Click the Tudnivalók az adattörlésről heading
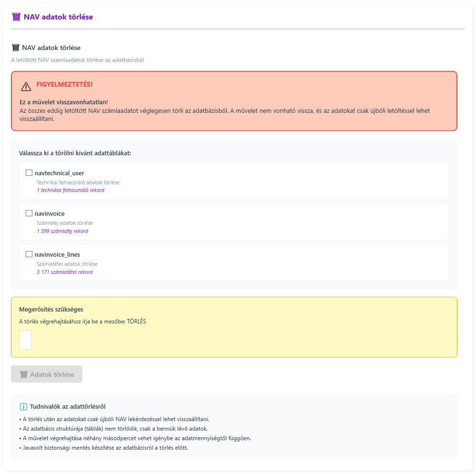 [67, 407]
